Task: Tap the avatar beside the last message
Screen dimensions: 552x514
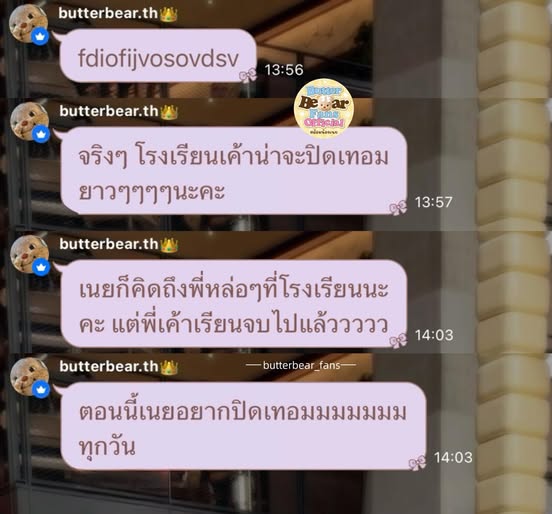Action: pos(29,377)
